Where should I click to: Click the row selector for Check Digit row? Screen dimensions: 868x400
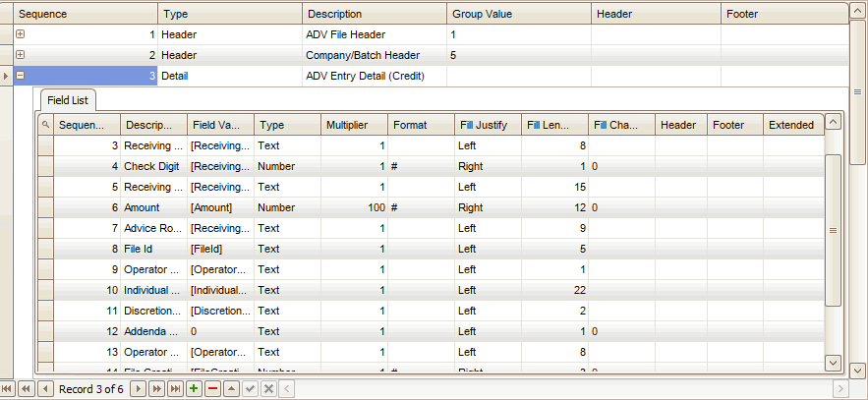pyautogui.click(x=45, y=166)
